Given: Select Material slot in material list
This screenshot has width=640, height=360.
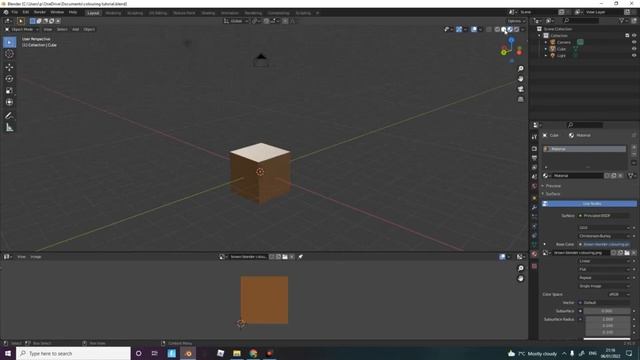Looking at the screenshot, I should [584, 149].
